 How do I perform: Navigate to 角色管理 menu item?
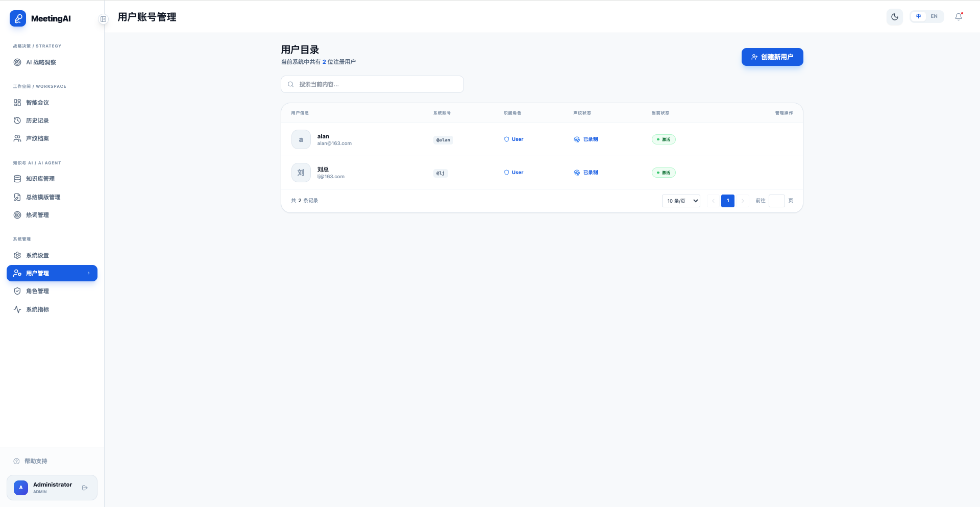coord(38,291)
